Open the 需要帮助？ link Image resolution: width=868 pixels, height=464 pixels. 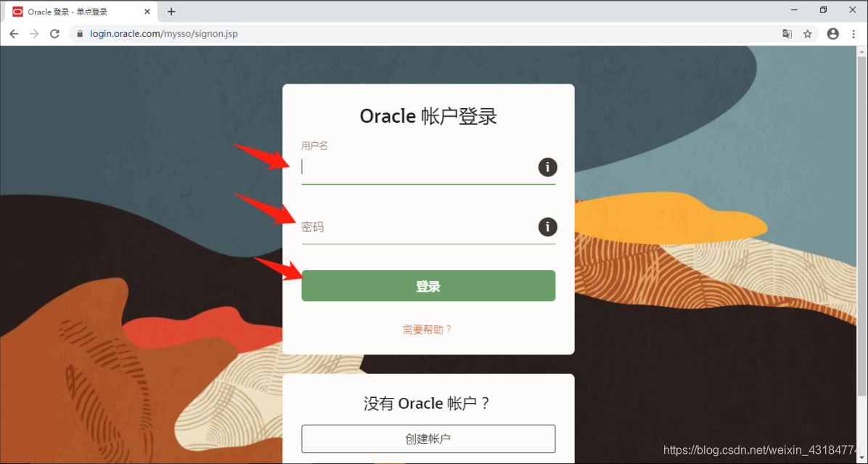pos(427,330)
